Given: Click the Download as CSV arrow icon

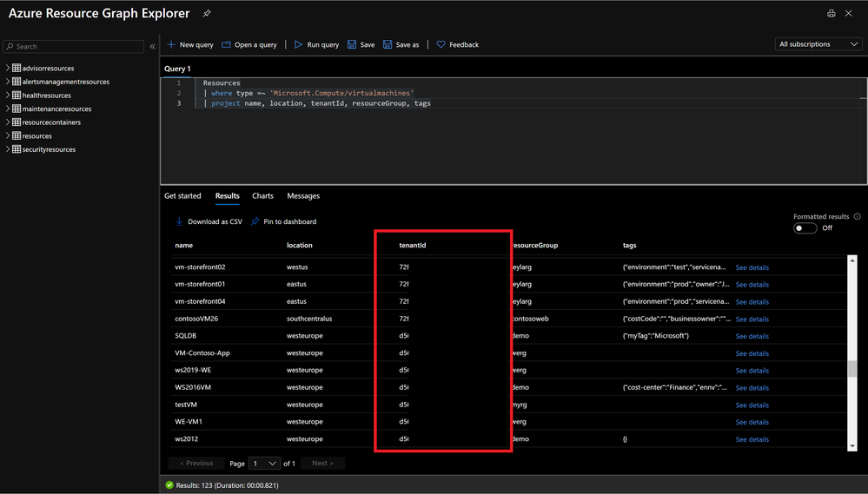Looking at the screenshot, I should (179, 221).
